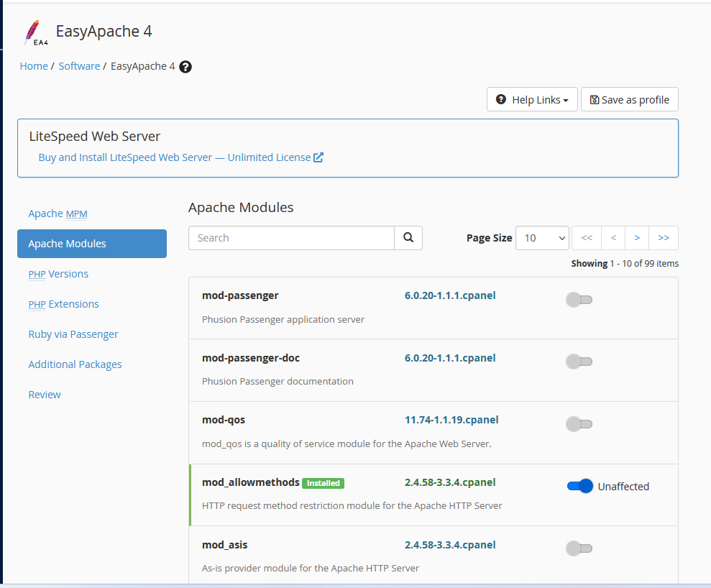This screenshot has height=588, width=711.
Task: Open the Page Size dropdown
Action: point(542,238)
